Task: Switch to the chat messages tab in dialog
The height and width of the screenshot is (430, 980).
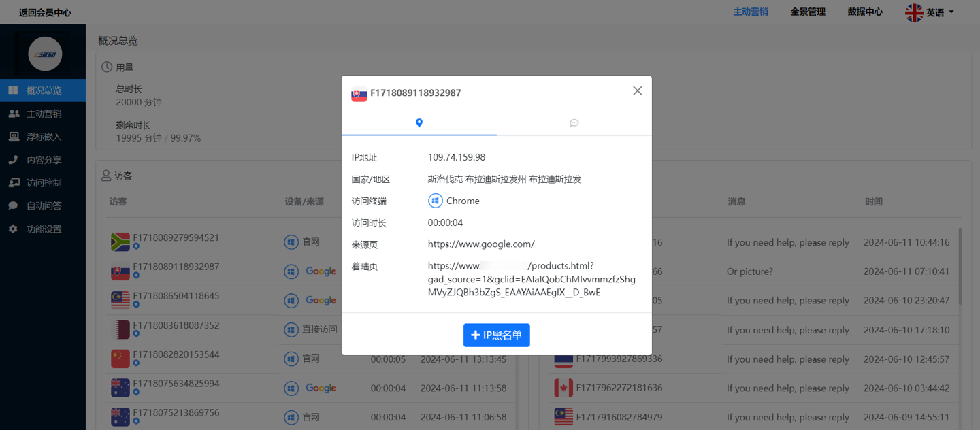Action: click(x=574, y=123)
